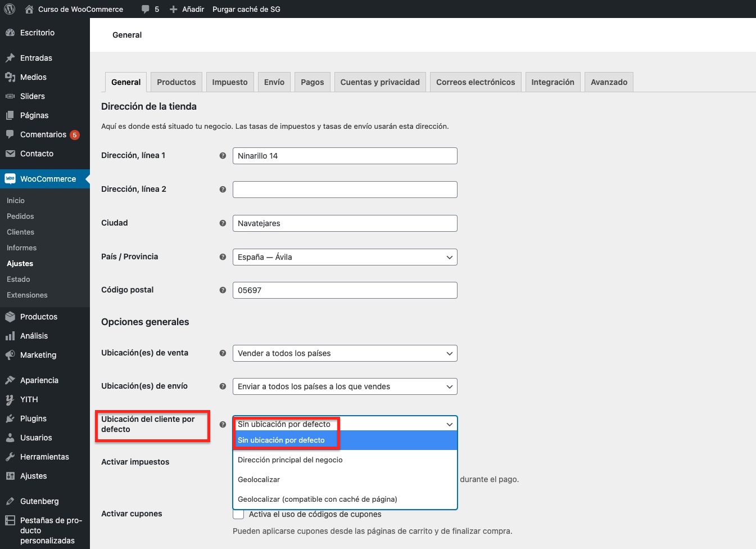This screenshot has width=756, height=549.
Task: Go to Cuentas y privacidad tab
Action: coord(380,82)
